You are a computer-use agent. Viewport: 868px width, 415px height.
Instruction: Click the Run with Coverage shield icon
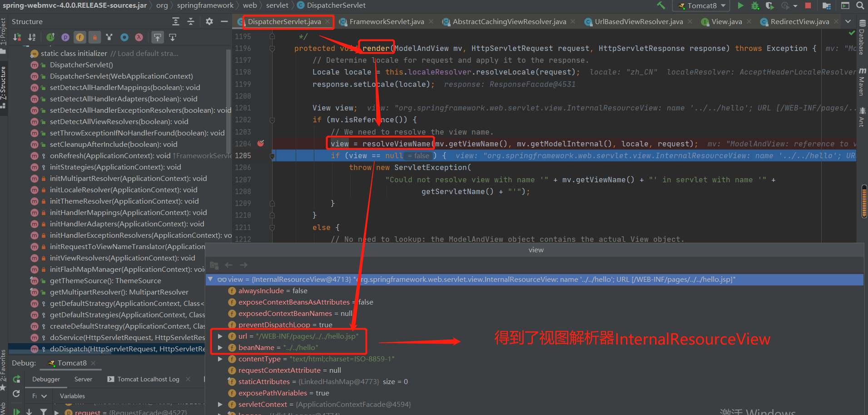point(769,5)
